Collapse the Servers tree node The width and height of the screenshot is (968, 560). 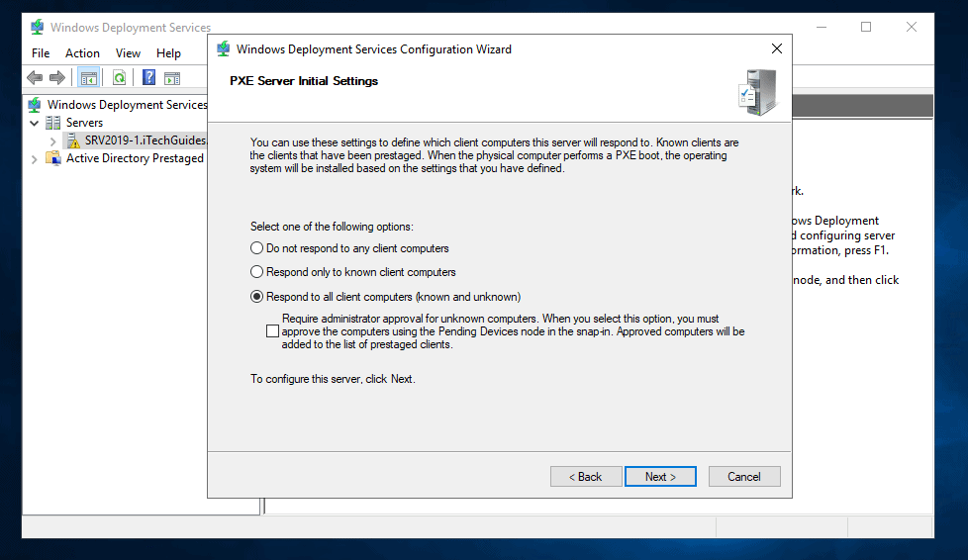pos(35,123)
